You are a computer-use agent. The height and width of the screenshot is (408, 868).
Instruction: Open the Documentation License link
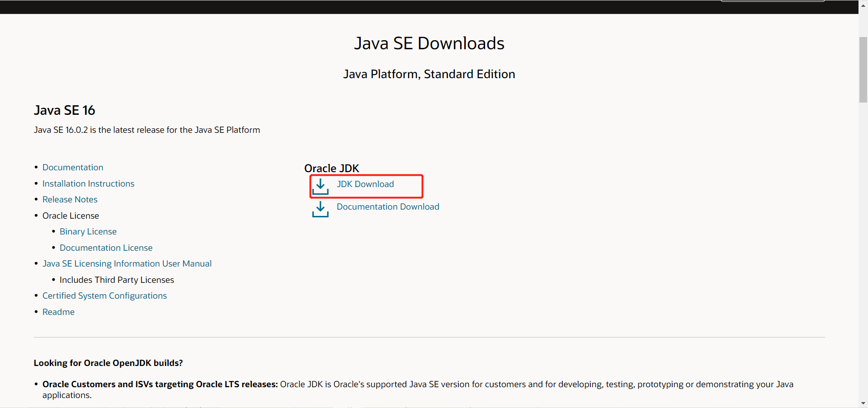(106, 248)
